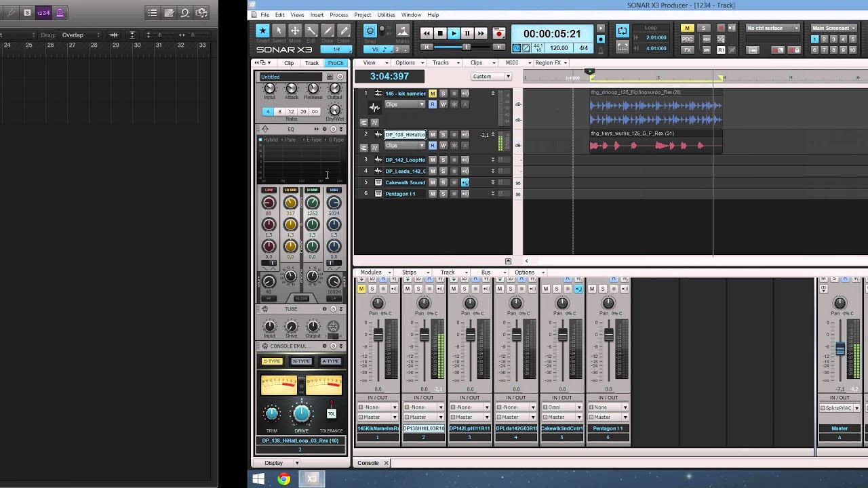
Task: Toggle Read automation on track 2
Action: click(433, 146)
